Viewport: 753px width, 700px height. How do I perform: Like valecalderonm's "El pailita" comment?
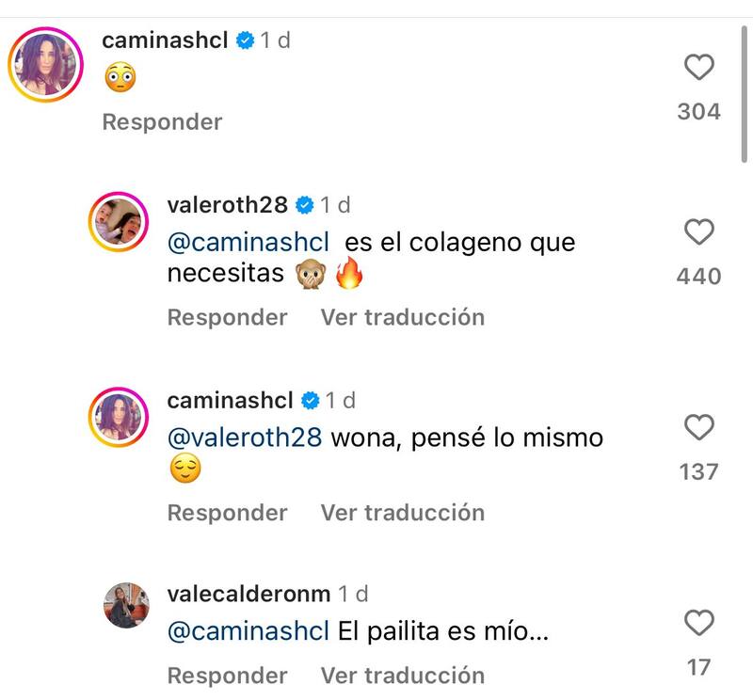click(x=698, y=623)
